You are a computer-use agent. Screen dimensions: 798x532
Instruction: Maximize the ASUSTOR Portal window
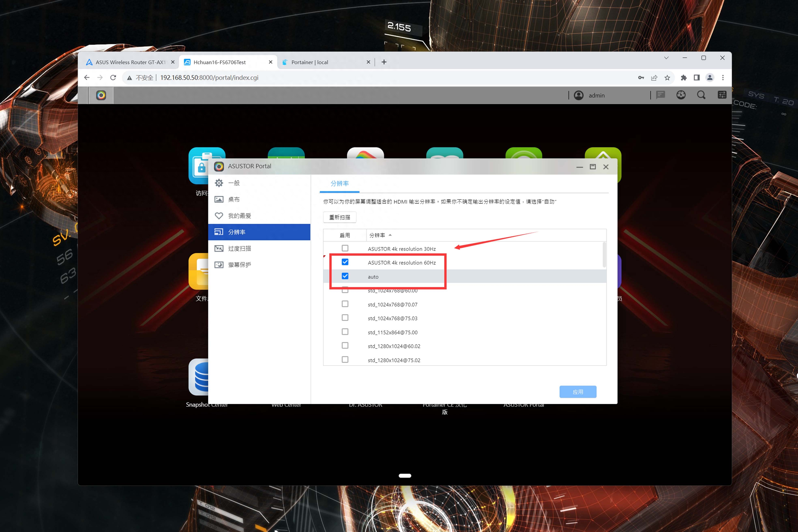pyautogui.click(x=593, y=167)
